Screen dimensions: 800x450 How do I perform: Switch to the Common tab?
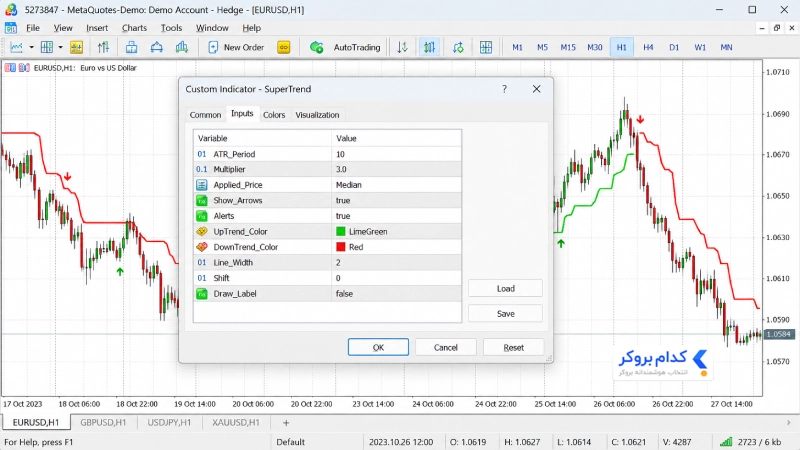pyautogui.click(x=205, y=115)
